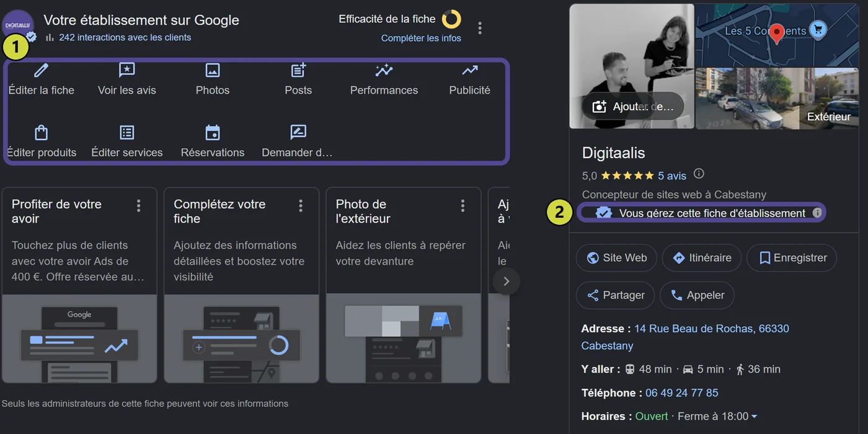Click the Itinéraire button
The height and width of the screenshot is (434, 868).
702,258
